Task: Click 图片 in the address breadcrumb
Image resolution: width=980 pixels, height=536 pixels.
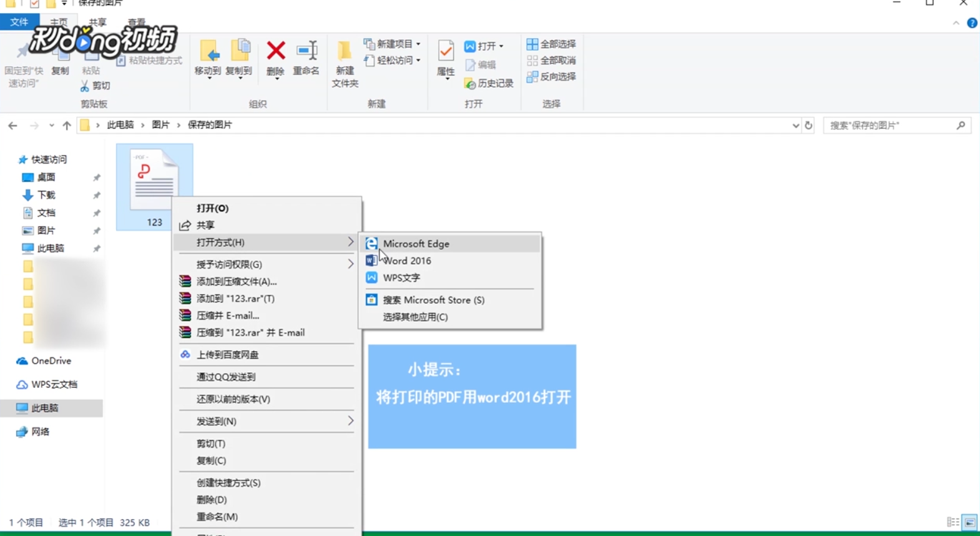Action: 161,125
